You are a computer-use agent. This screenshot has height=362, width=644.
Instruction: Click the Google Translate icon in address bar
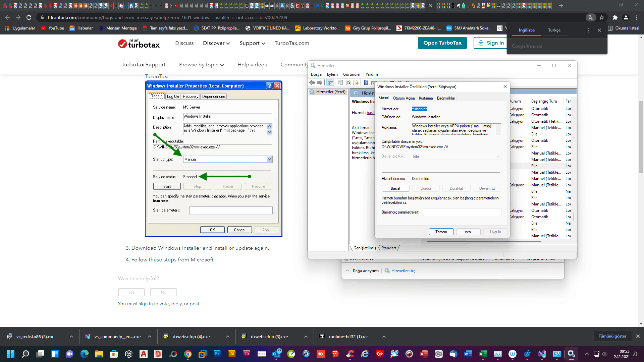591,17
